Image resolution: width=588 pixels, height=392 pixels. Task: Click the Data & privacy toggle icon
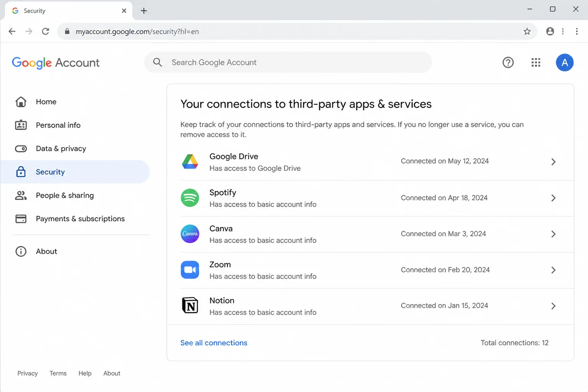(21, 149)
